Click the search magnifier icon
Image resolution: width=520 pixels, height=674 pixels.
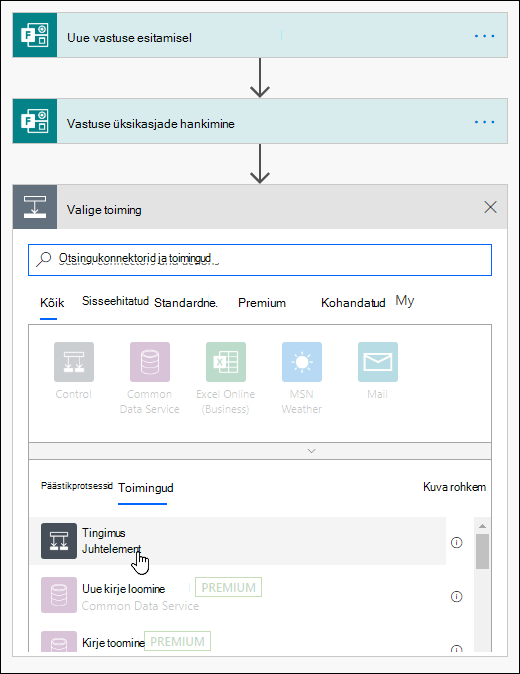click(x=43, y=259)
